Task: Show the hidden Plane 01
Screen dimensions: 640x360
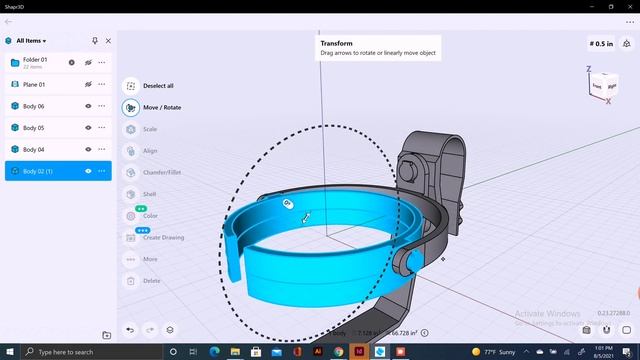Action: click(x=88, y=84)
